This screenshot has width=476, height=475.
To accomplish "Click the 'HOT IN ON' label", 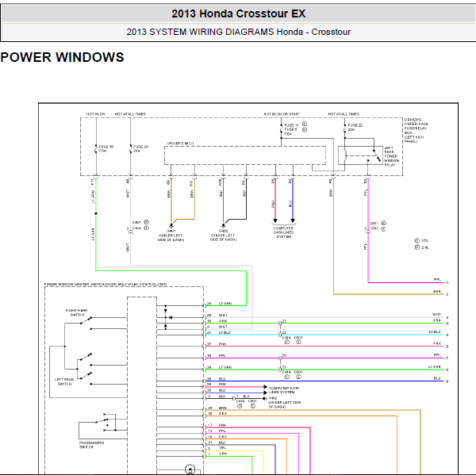I will 96,114.
